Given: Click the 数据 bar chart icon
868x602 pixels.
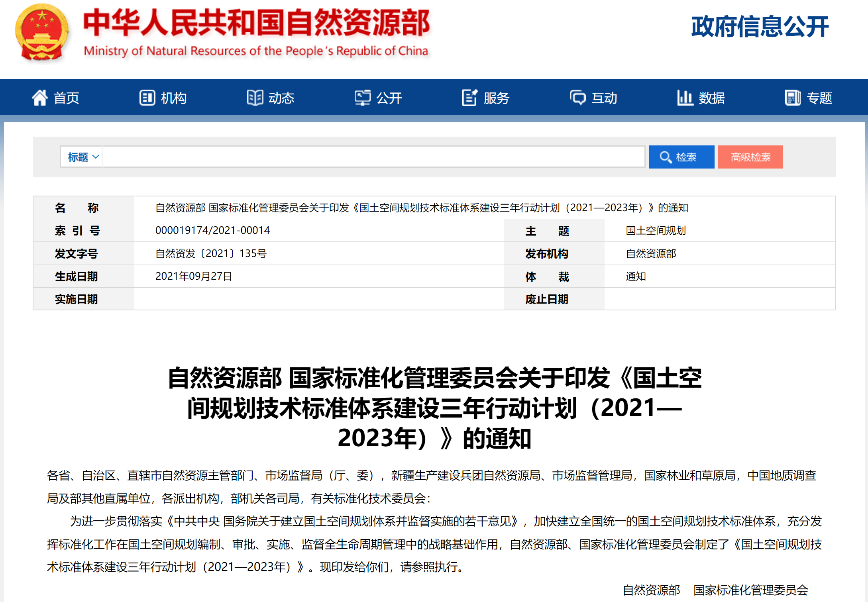Looking at the screenshot, I should 685,98.
